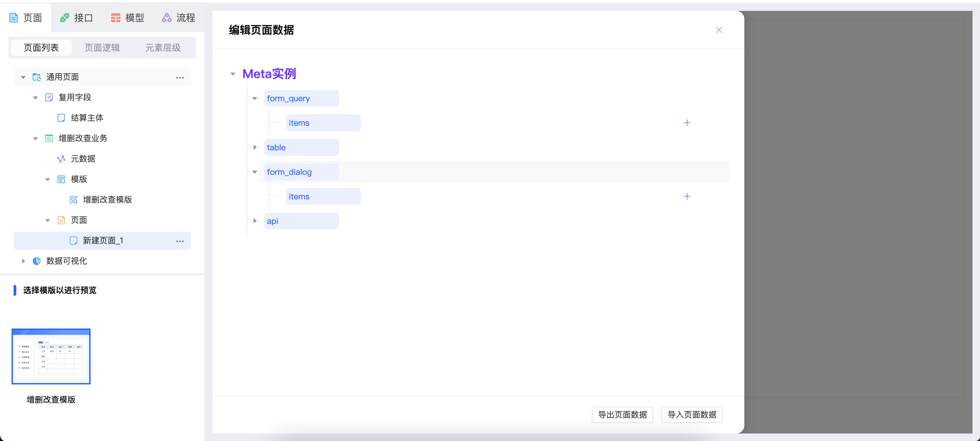Collapse the Meta实例 root node
The height and width of the screenshot is (441, 980).
click(x=233, y=74)
